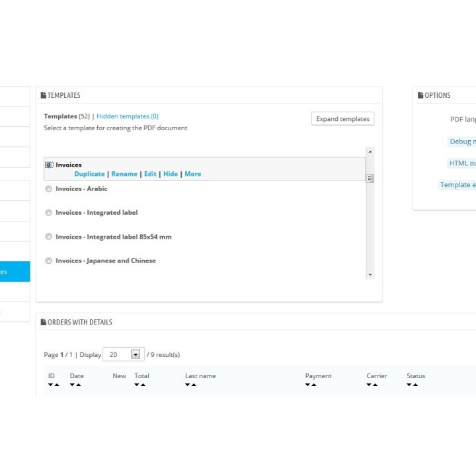Screen dimensions: 476x476
Task: Select the Invoices template radio button
Action: [x=48, y=165]
